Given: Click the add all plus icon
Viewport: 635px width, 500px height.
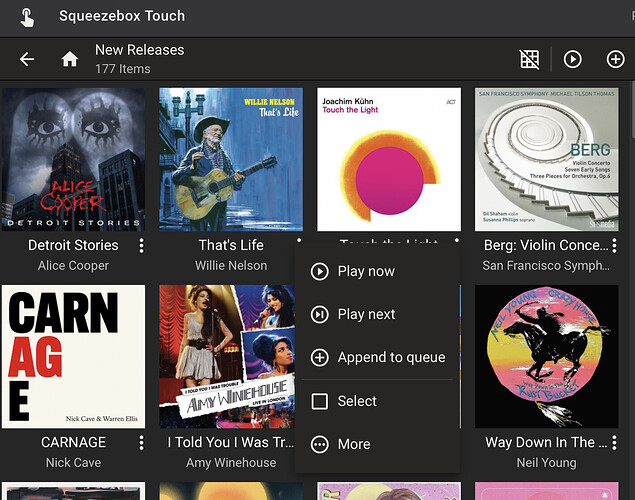Looking at the screenshot, I should click(615, 59).
